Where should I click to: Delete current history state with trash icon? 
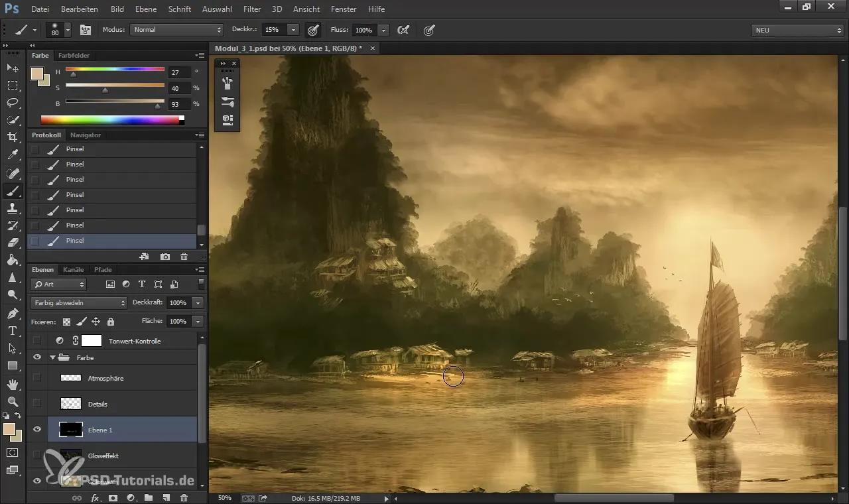tap(184, 257)
